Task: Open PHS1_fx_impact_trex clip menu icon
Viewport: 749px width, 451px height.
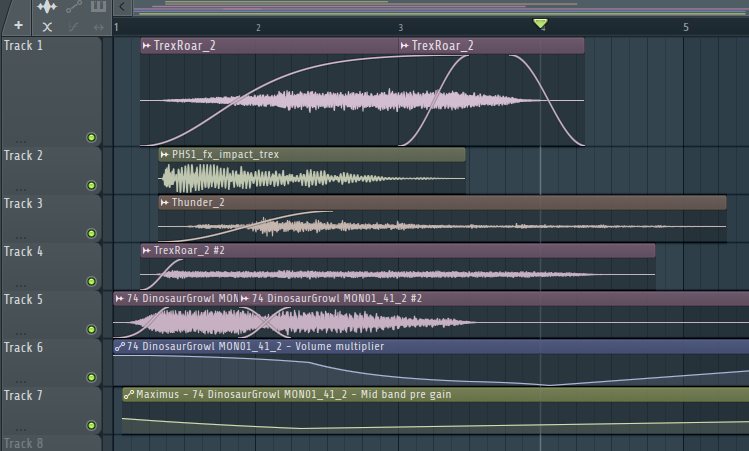Action: coord(164,154)
